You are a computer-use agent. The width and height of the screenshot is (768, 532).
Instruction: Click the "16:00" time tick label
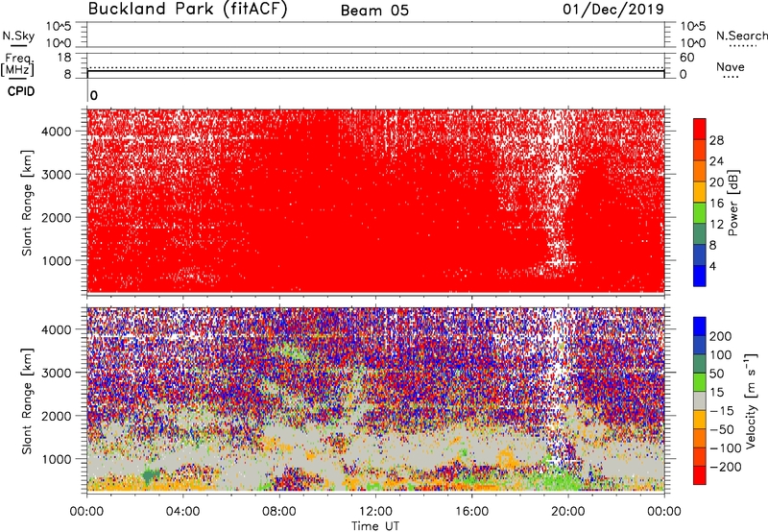coord(471,512)
